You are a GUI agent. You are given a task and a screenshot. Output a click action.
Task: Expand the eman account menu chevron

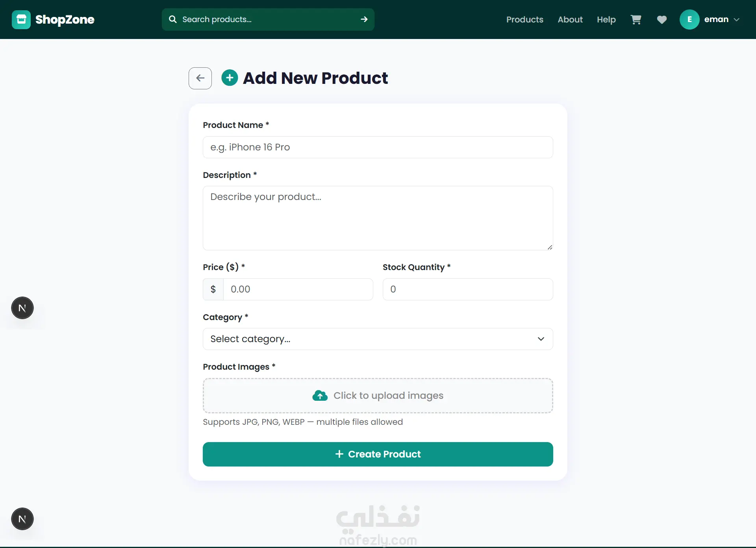737,19
